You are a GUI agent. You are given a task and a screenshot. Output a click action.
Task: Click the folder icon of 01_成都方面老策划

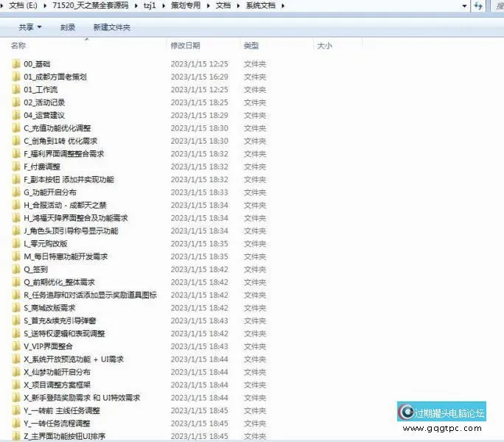pyautogui.click(x=16, y=77)
